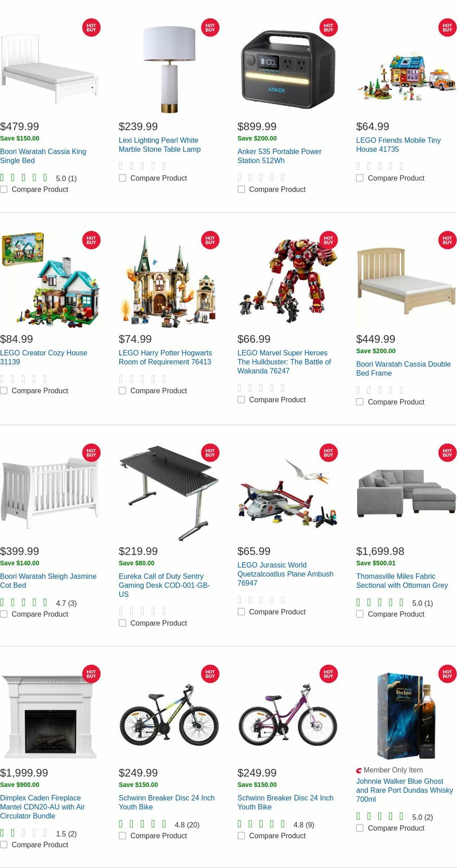The width and height of the screenshot is (457, 868).
Task: Select the star rating on the Boori Cassia King Single Bed
Action: tap(24, 178)
